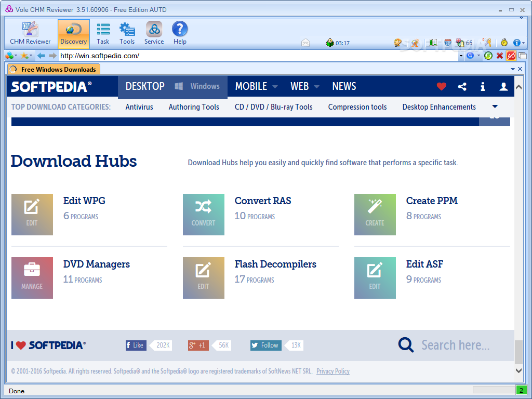532x399 pixels.
Task: Click the Softpedia logo
Action: (51, 87)
